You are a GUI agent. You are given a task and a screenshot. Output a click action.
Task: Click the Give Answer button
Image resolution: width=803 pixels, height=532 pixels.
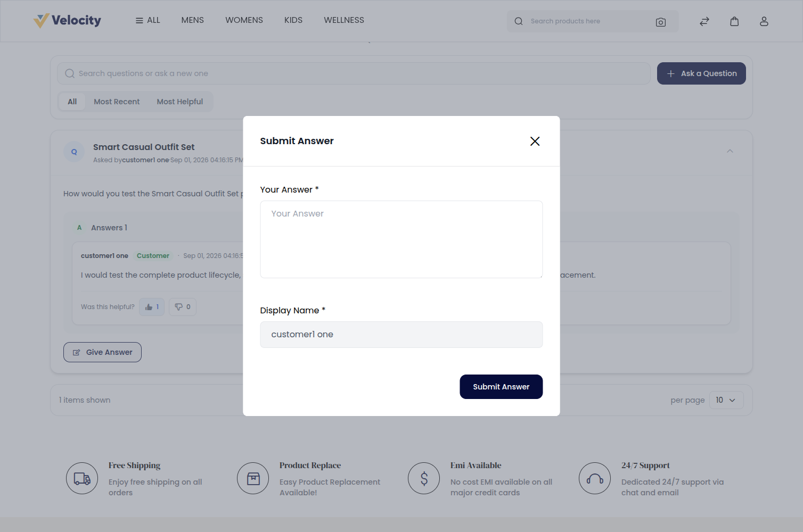[x=102, y=352]
